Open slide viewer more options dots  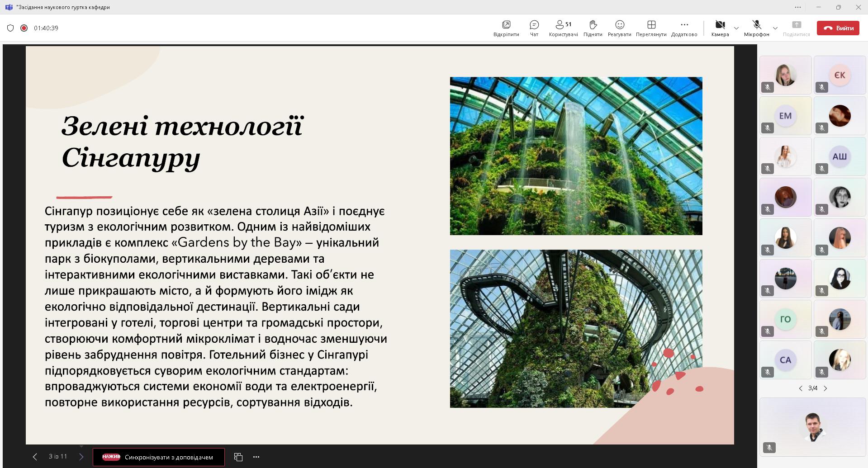[256, 457]
